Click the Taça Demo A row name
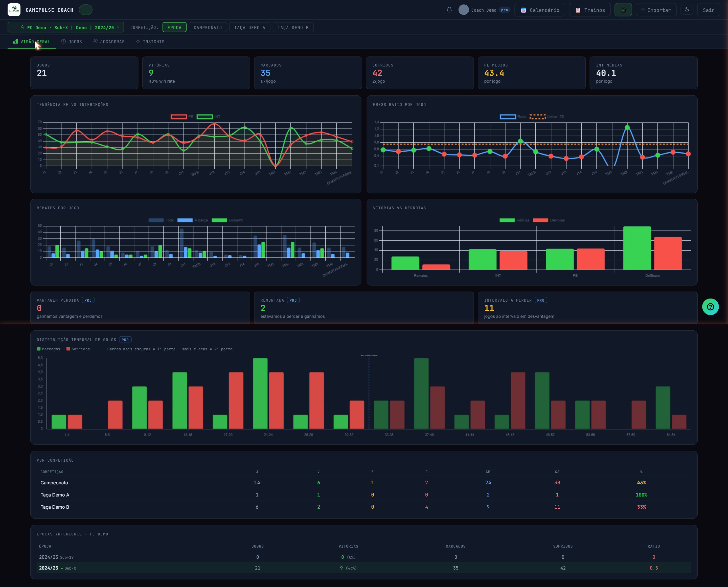This screenshot has width=728, height=587. click(x=55, y=495)
